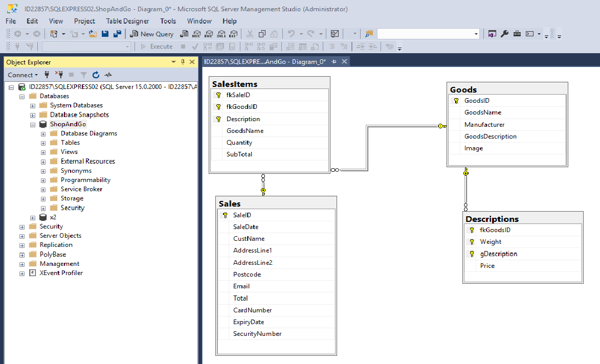Viewport: 600px width, 364px height.
Task: Toggle the auto-hide pin on Object Explorer
Action: pyautogui.click(x=183, y=62)
